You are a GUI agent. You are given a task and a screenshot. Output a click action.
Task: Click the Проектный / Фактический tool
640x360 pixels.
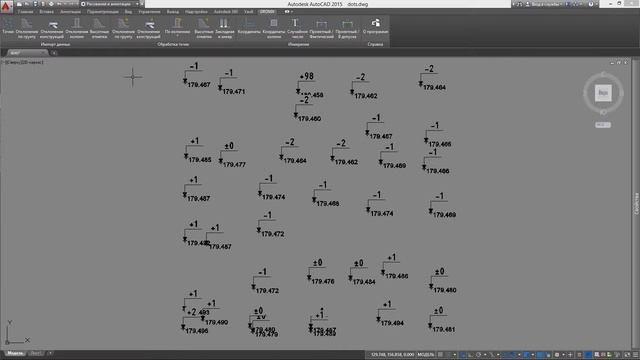(x=321, y=28)
